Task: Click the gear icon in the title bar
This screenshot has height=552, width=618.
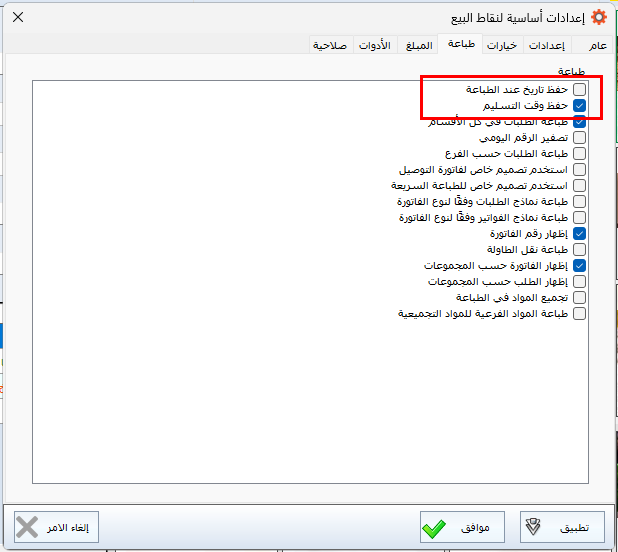Action: tap(599, 17)
